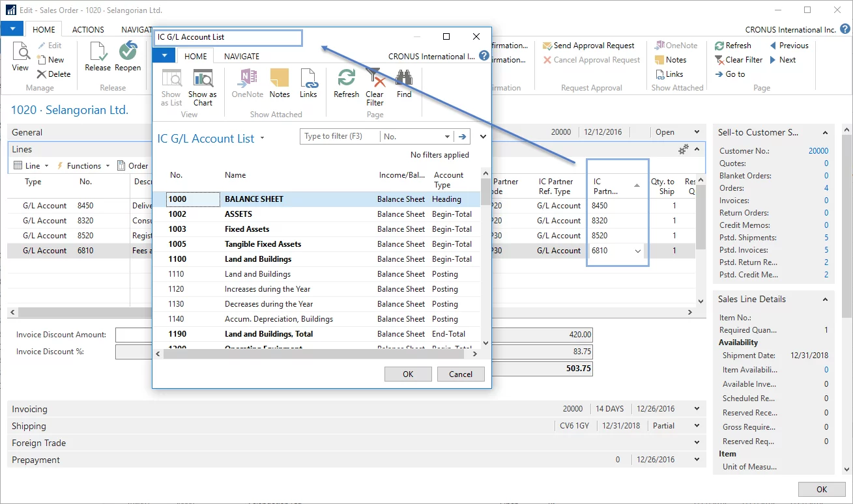Open the filter field dropdown showing No.

pyautogui.click(x=447, y=137)
